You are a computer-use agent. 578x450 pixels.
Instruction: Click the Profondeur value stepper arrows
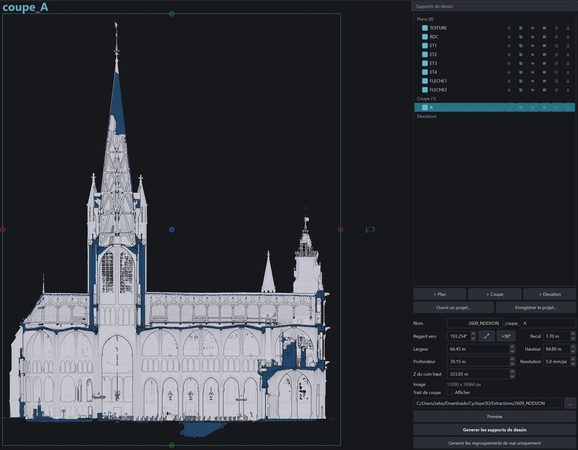[x=512, y=362]
